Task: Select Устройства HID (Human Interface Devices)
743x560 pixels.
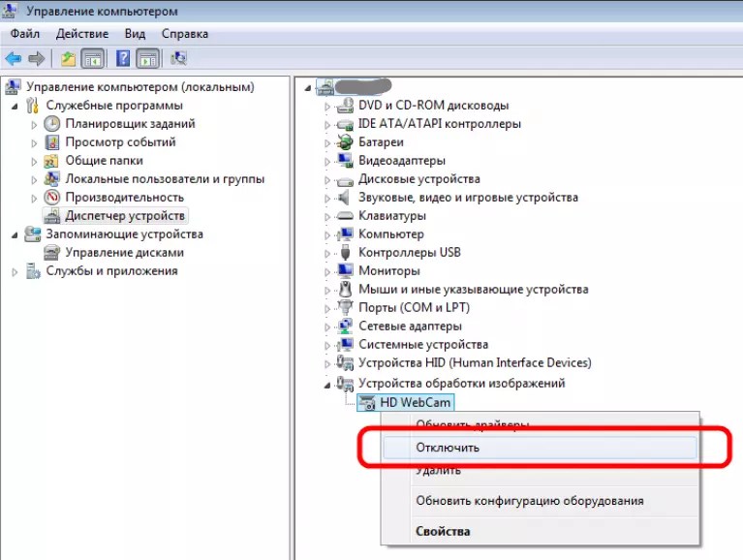Action: click(x=475, y=363)
